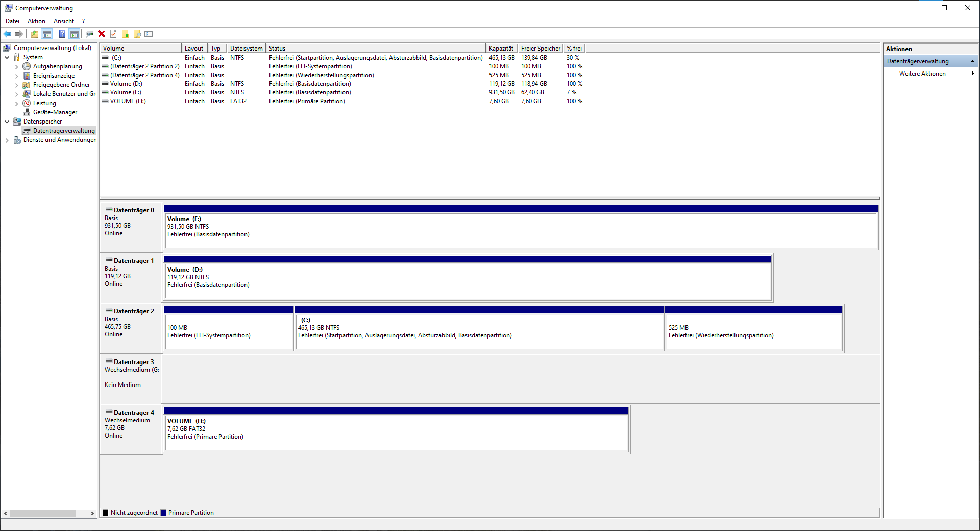Select Volume (D:) row in the volume list
The width and height of the screenshot is (980, 531).
pos(343,84)
